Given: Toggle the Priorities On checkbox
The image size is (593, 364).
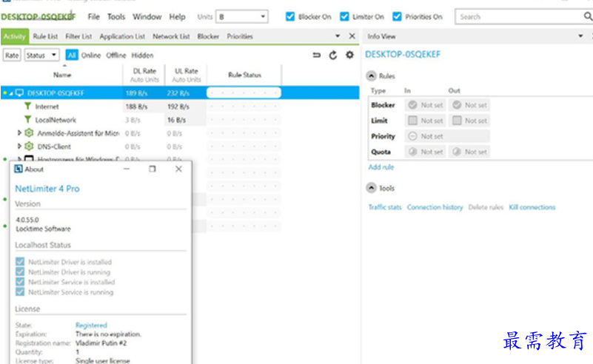Looking at the screenshot, I should [397, 16].
